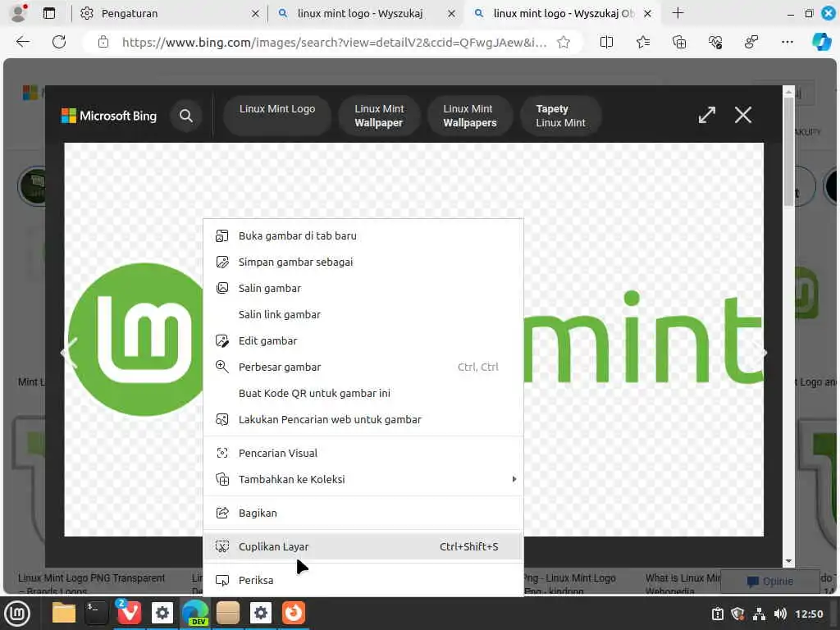This screenshot has height=630, width=840.
Task: Open the Favorites list icon
Action: [643, 42]
